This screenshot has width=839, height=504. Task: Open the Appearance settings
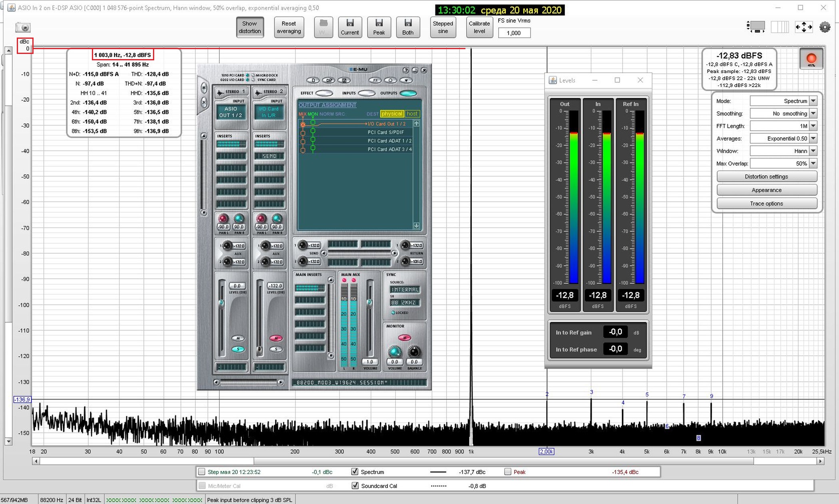click(x=766, y=190)
